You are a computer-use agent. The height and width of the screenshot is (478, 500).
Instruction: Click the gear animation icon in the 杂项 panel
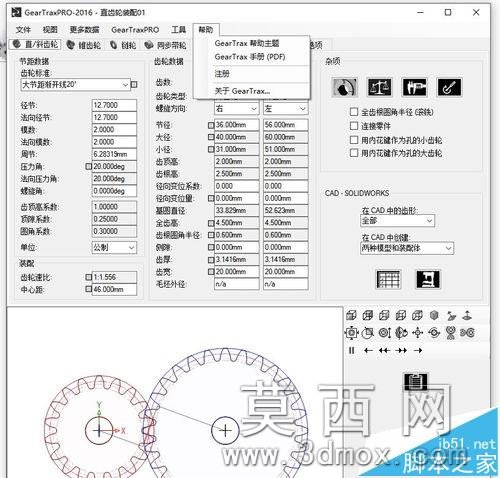pyautogui.click(x=345, y=87)
